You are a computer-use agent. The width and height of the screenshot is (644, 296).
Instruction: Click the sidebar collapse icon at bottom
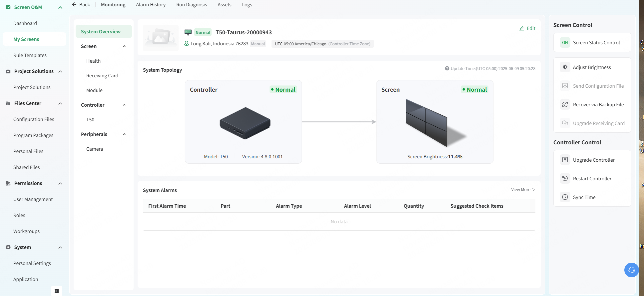[57, 291]
